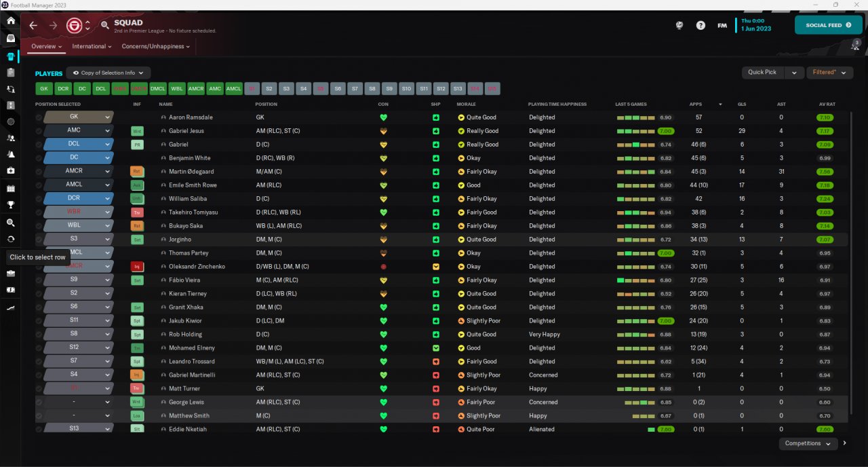Click the club switcher up/down arrows
The image size is (868, 467).
click(x=87, y=26)
